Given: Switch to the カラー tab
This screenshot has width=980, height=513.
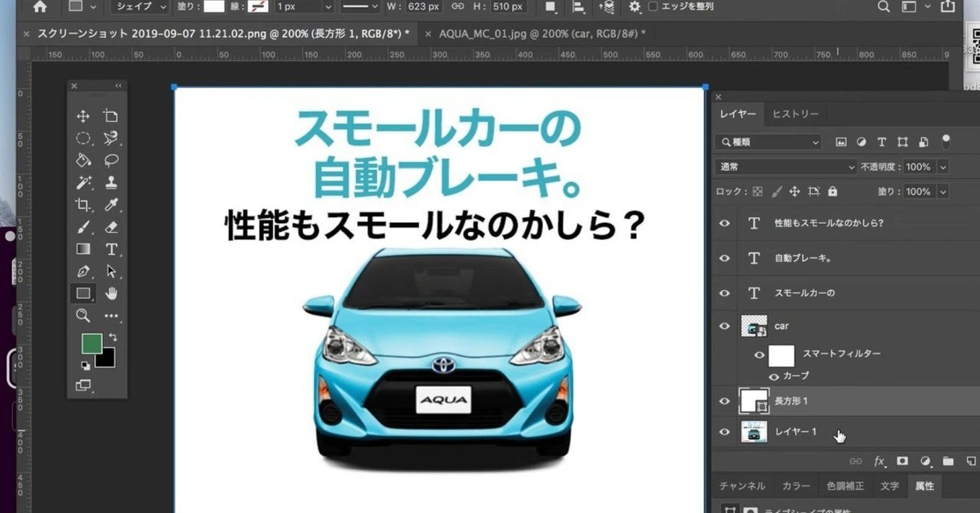Looking at the screenshot, I should [796, 485].
